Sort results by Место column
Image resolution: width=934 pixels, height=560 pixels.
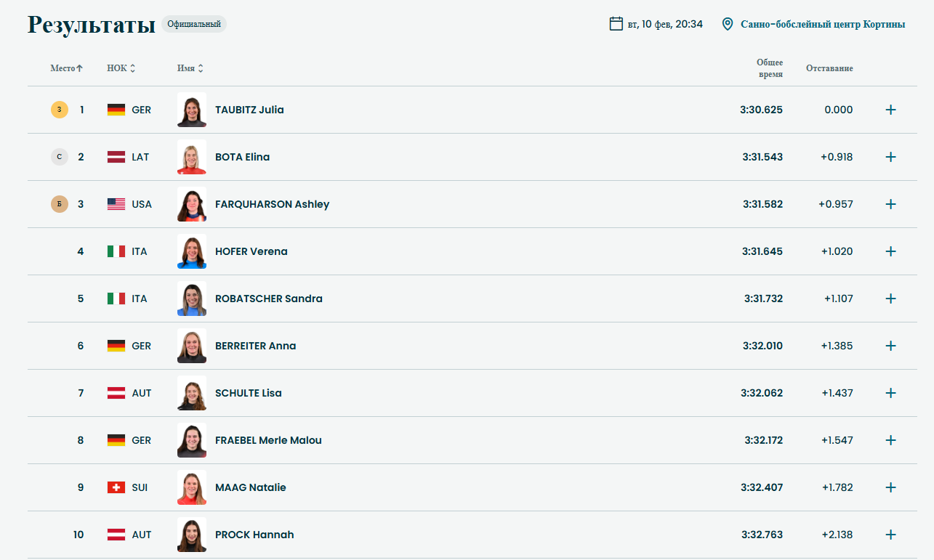(66, 68)
